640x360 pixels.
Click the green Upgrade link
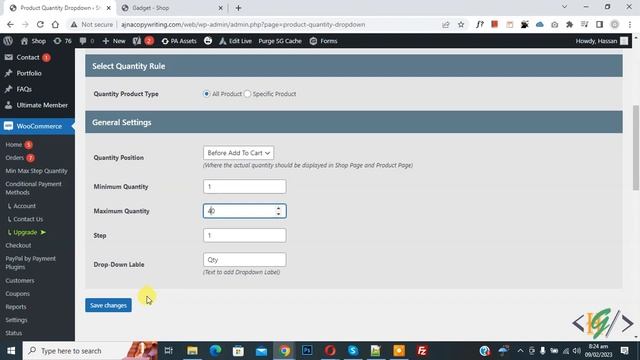pos(27,232)
